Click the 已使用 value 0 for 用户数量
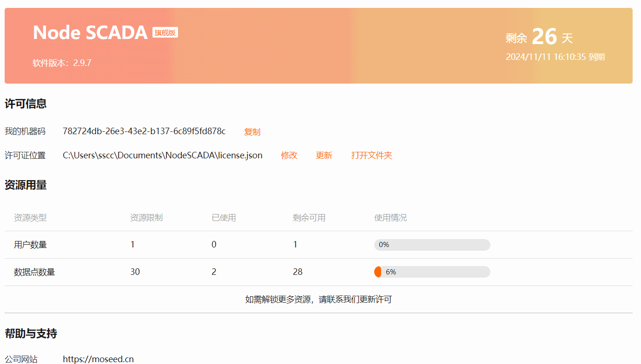 pyautogui.click(x=214, y=245)
